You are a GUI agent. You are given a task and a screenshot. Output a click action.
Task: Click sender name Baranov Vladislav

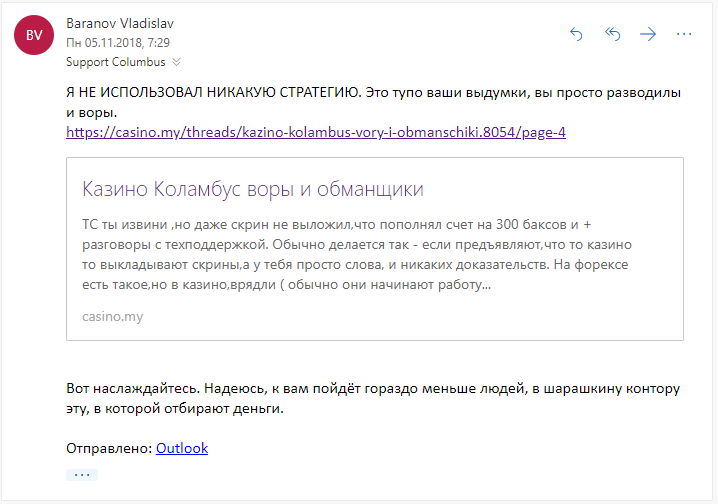pos(120,23)
